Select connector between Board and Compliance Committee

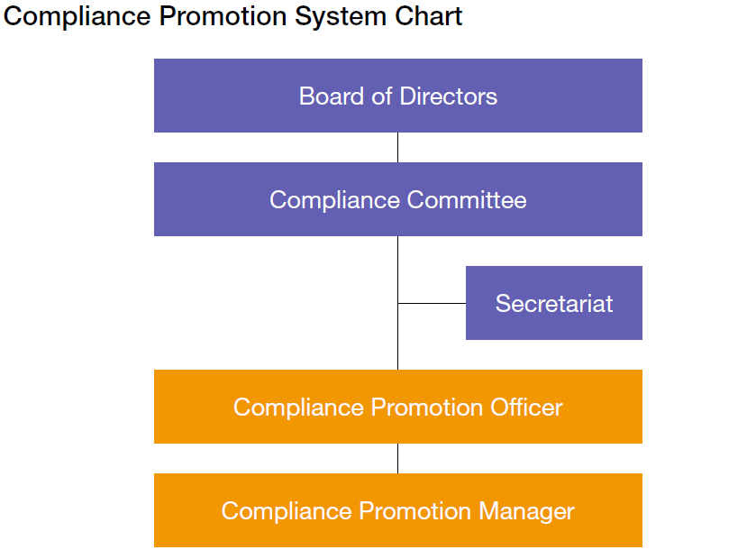point(397,147)
